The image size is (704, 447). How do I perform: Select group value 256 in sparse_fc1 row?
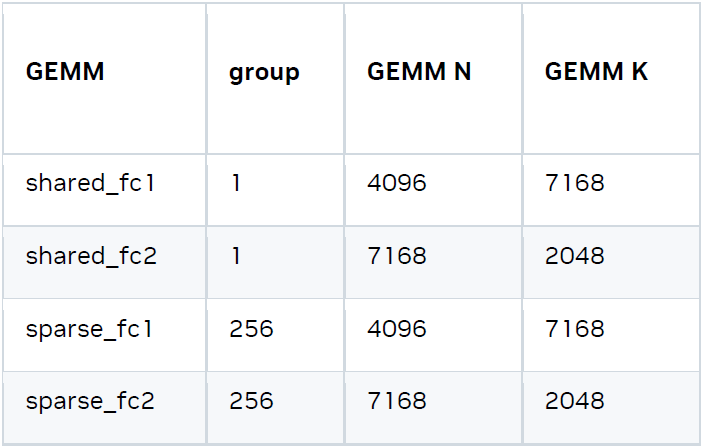tap(251, 329)
